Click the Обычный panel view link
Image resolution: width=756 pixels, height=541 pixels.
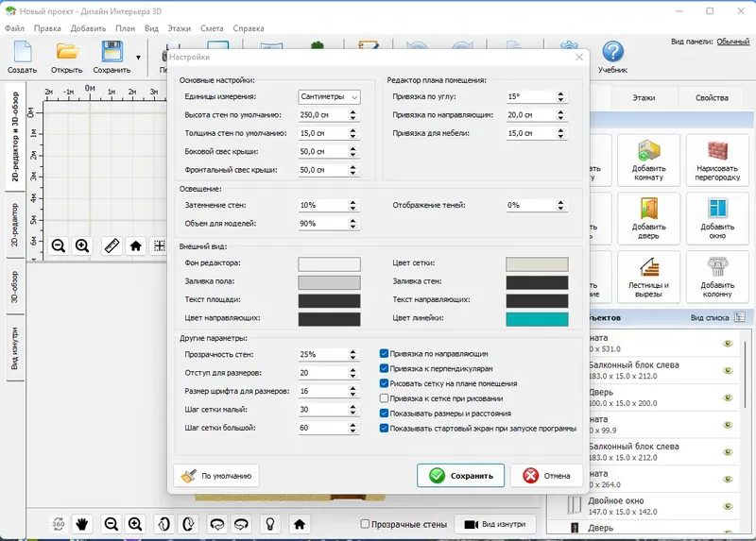[x=733, y=42]
